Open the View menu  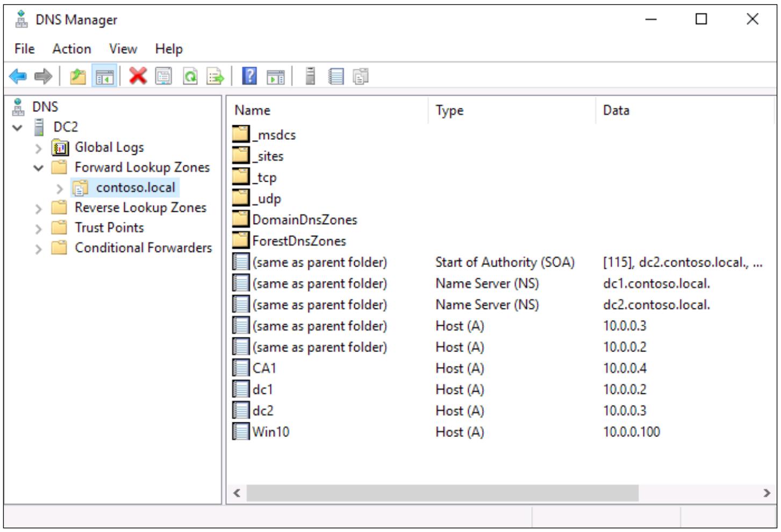tap(123, 49)
